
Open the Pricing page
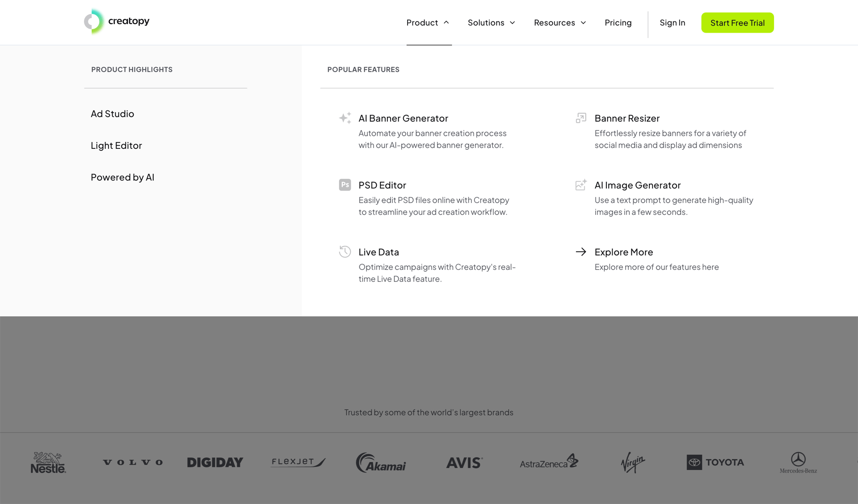click(x=618, y=22)
